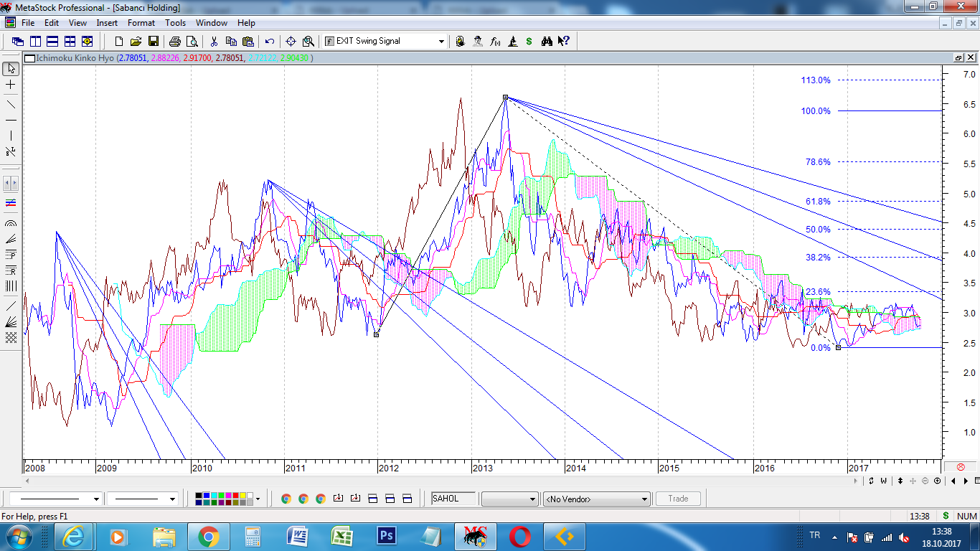This screenshot has height=551, width=980.
Task: Click the context Help arrow-question icon
Action: [x=564, y=42]
